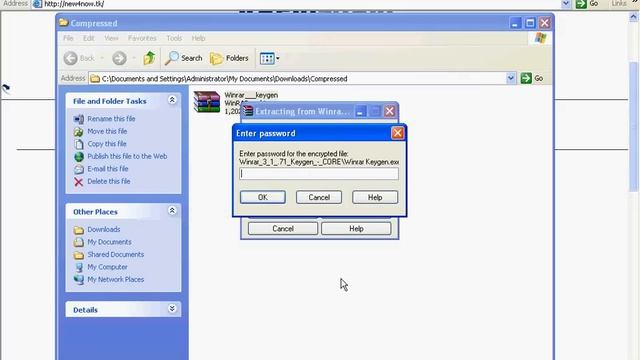The height and width of the screenshot is (360, 640).
Task: Open the Views dropdown button
Action: [269, 58]
